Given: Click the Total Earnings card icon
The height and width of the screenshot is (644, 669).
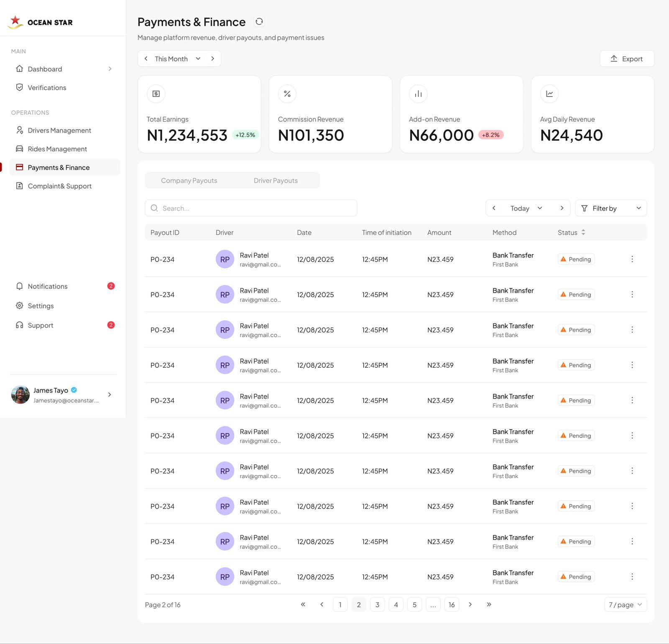Looking at the screenshot, I should pos(156,94).
